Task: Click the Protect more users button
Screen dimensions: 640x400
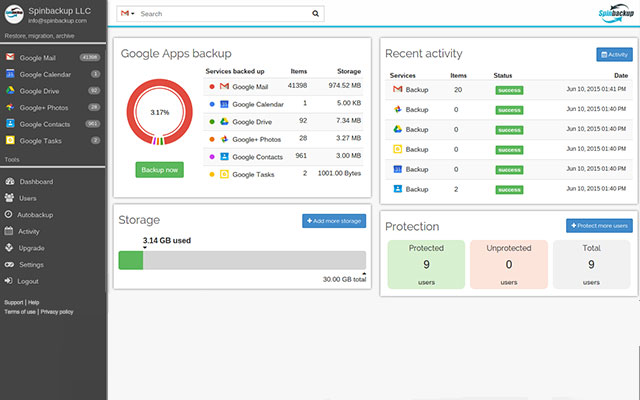Action: tap(598, 226)
